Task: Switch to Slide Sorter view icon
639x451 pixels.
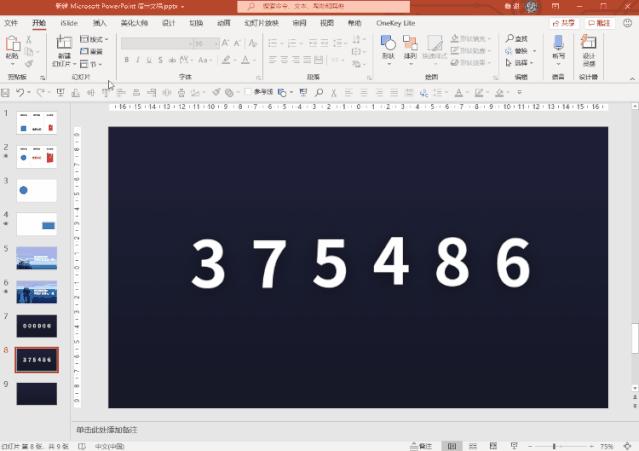Action: tap(473, 446)
